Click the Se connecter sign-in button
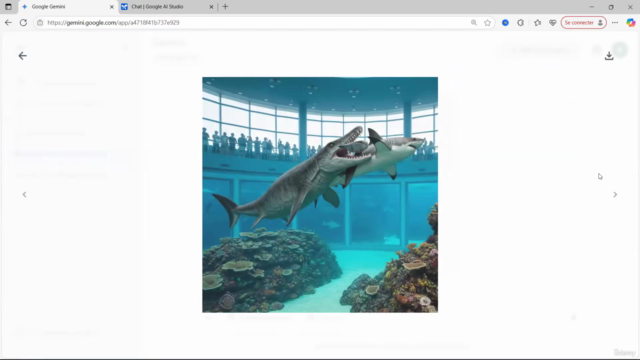640x360 pixels. pyautogui.click(x=584, y=22)
